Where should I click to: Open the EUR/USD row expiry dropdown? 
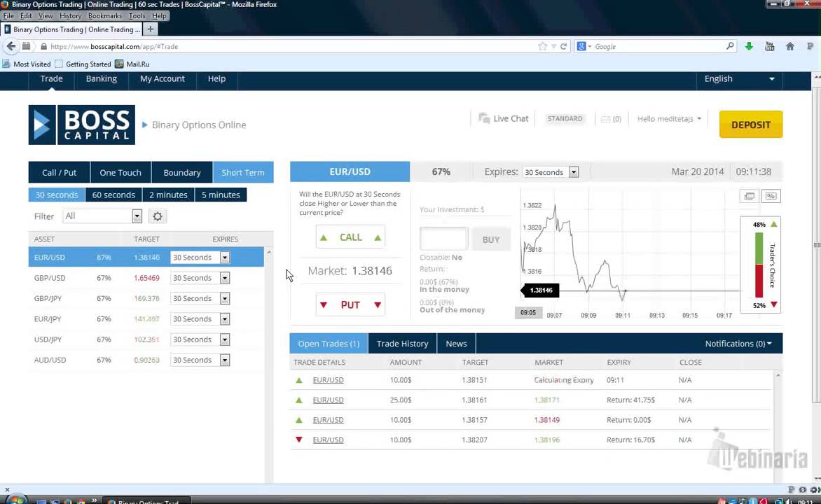[225, 258]
